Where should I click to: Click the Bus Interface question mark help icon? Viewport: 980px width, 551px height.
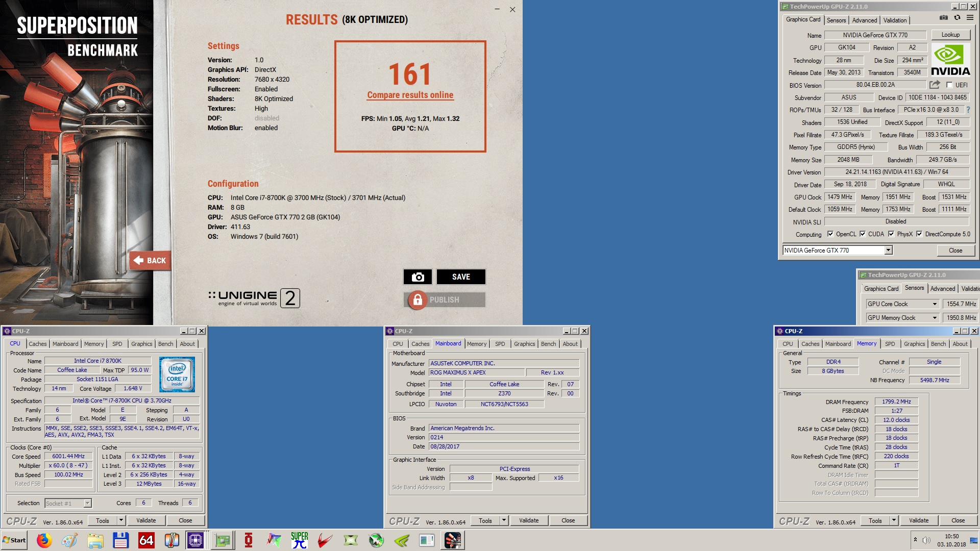[968, 110]
